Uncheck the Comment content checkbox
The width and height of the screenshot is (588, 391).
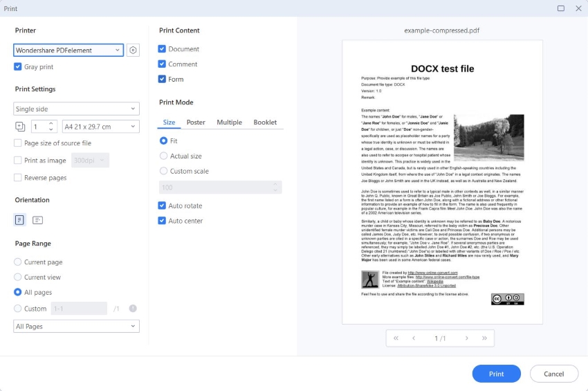(x=162, y=64)
